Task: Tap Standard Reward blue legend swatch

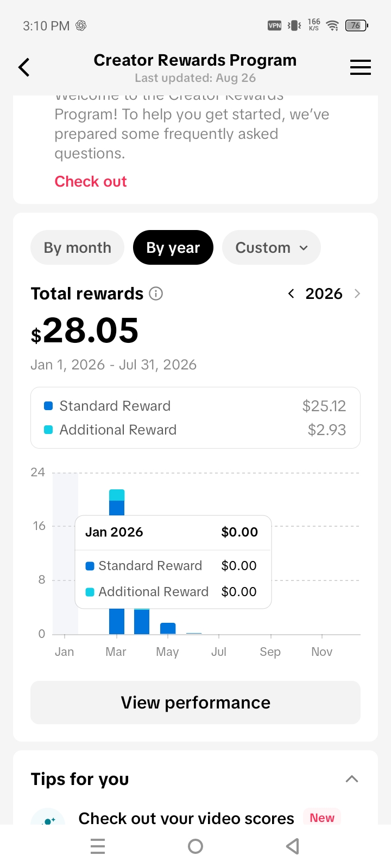Action: [48, 406]
